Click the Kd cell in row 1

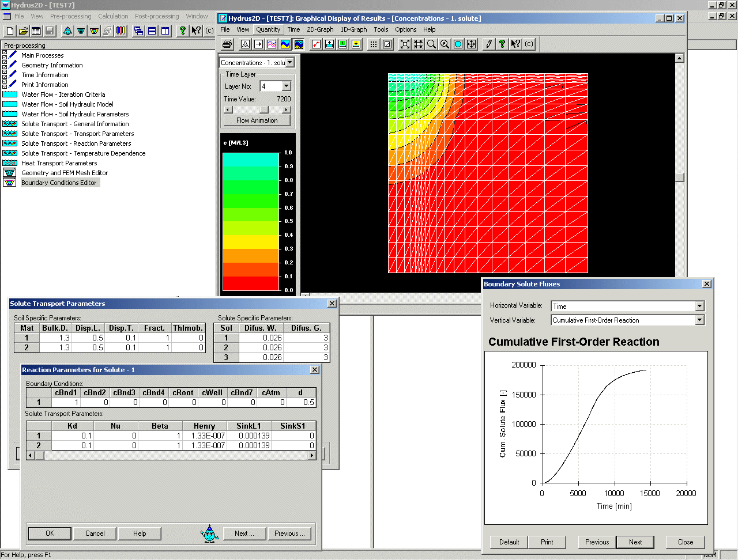pyautogui.click(x=72, y=436)
